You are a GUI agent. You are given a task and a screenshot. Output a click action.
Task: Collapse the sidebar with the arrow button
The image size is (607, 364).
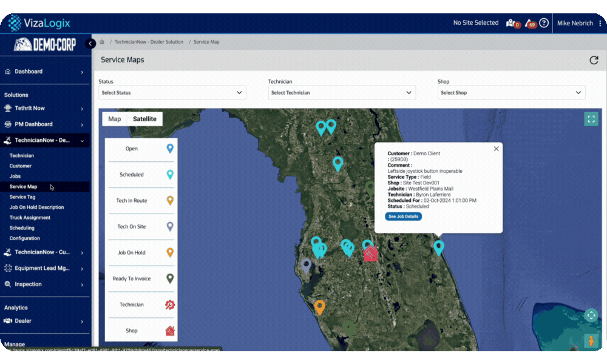90,43
